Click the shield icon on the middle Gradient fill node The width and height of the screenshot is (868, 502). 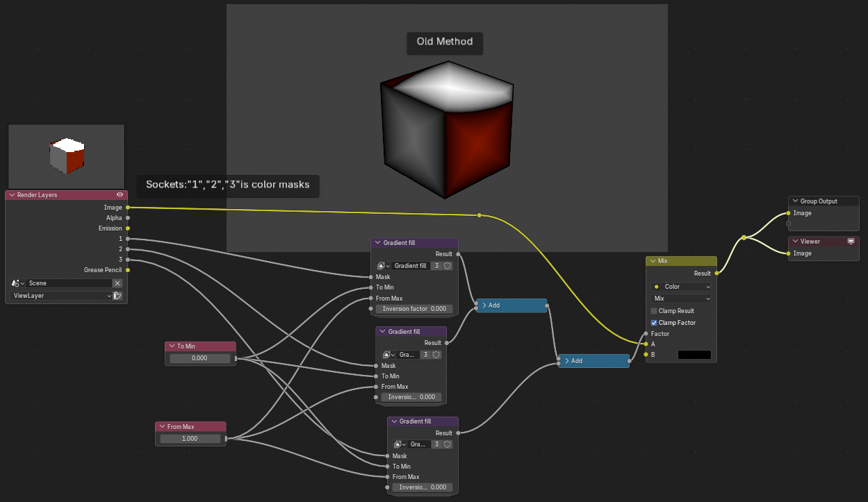pos(436,355)
